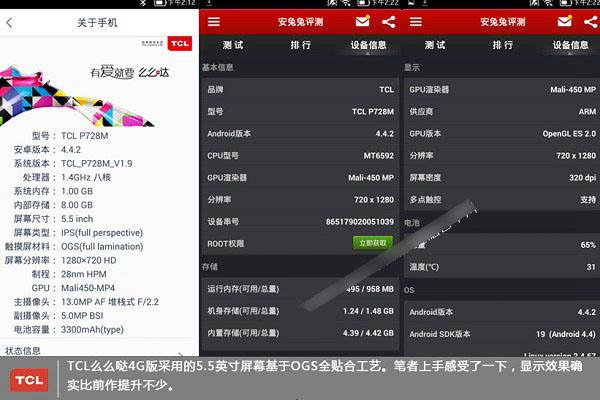Select Android版本 4.4.2 row under OS

point(502,312)
